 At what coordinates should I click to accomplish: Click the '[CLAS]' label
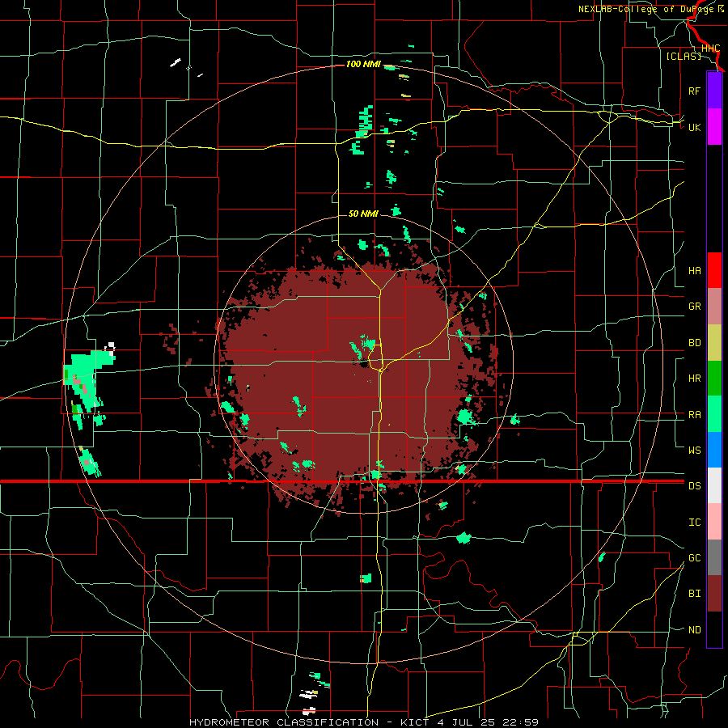pyautogui.click(x=684, y=56)
